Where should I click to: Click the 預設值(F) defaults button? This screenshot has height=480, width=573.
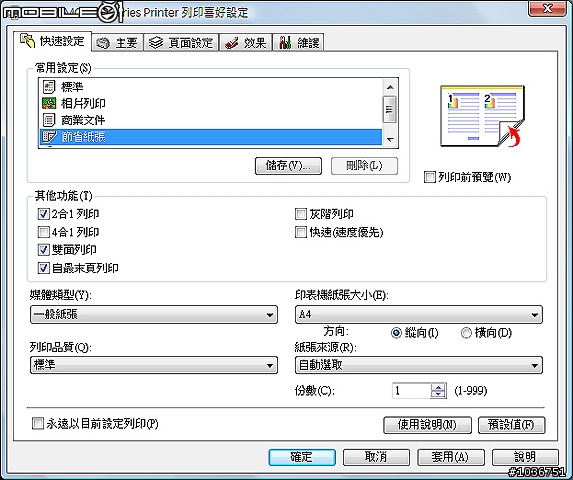point(512,425)
